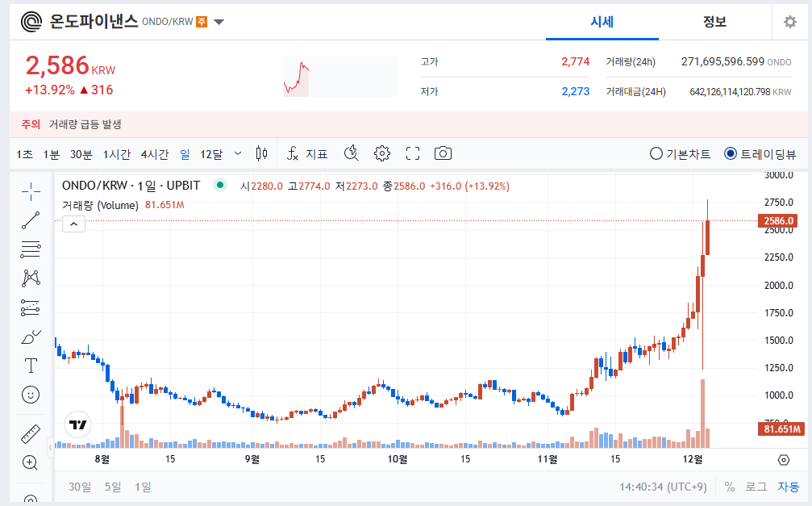Open page settings gear at top right
Screen dimensions: 812x506
tap(789, 22)
